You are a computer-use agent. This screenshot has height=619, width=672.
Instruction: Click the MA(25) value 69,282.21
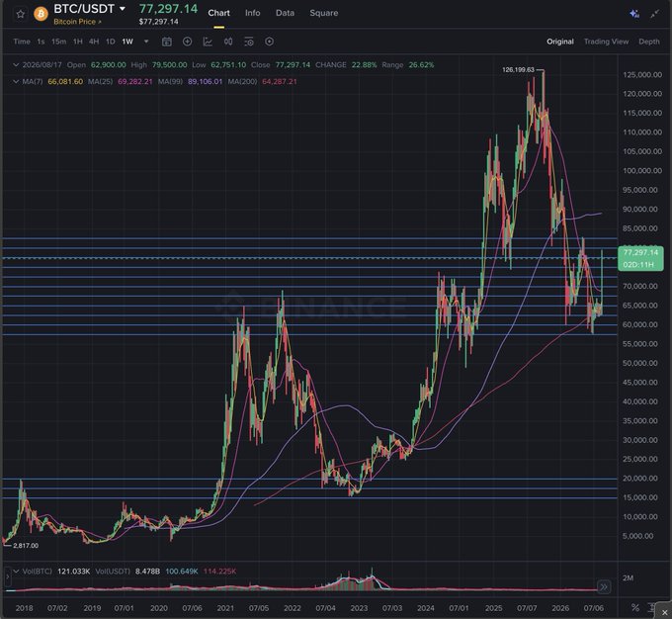pyautogui.click(x=135, y=81)
